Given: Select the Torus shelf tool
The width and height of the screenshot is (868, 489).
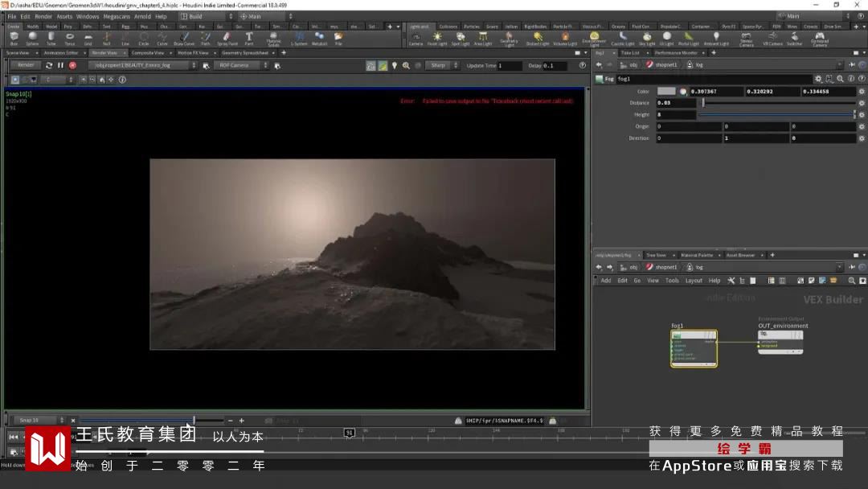Looking at the screenshot, I should click(70, 38).
